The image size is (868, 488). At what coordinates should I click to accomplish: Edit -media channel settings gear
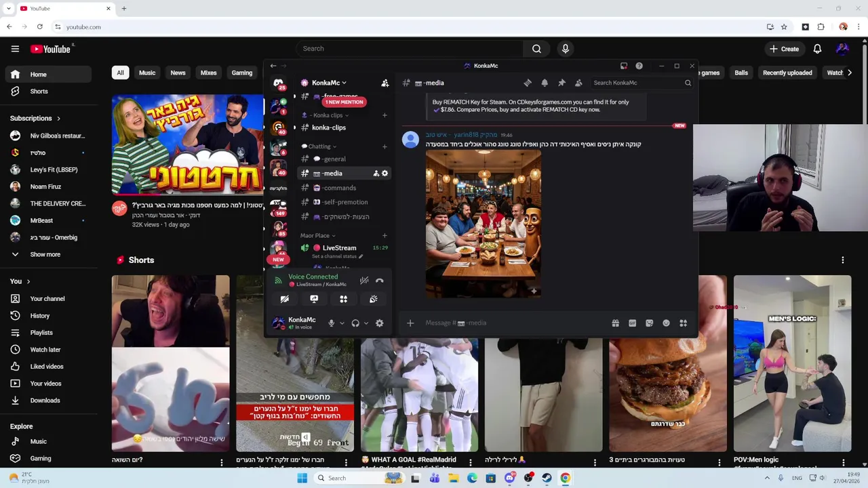tap(385, 174)
